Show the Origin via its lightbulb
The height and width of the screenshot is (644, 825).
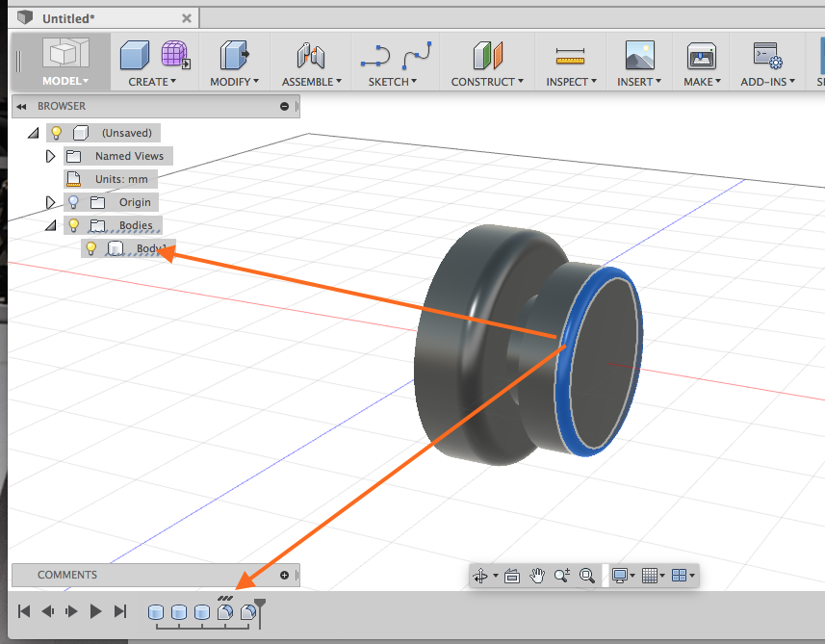(74, 202)
